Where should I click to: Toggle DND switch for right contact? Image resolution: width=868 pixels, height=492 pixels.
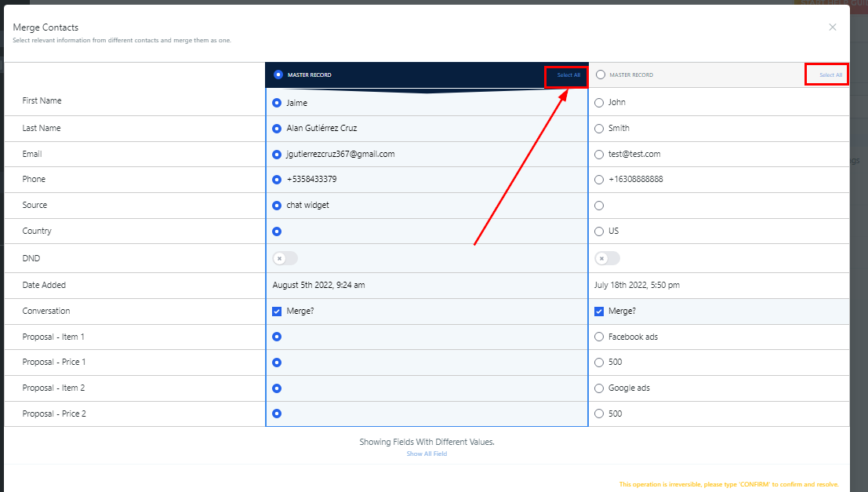click(607, 258)
